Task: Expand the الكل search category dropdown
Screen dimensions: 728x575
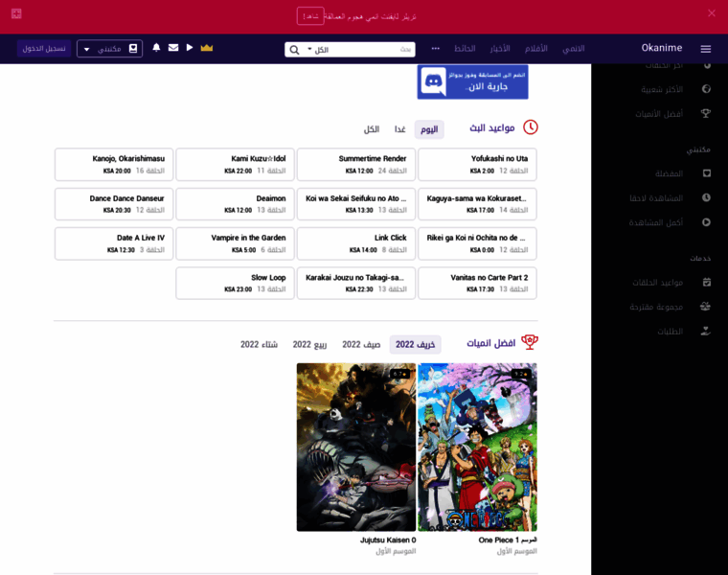Action: pyautogui.click(x=318, y=49)
